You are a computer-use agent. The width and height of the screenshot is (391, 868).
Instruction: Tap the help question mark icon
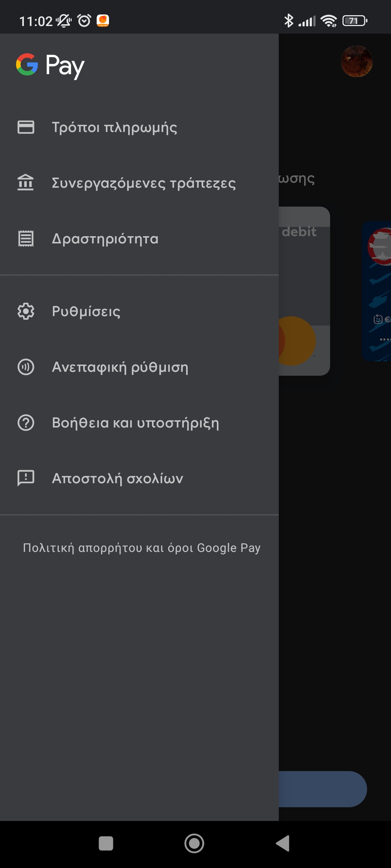(x=26, y=423)
